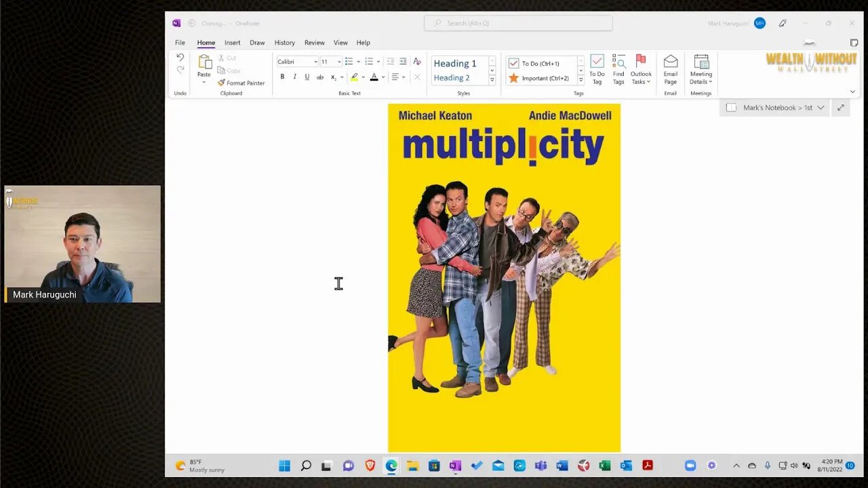Activate the Format Painter
The height and width of the screenshot is (488, 868).
coord(241,83)
